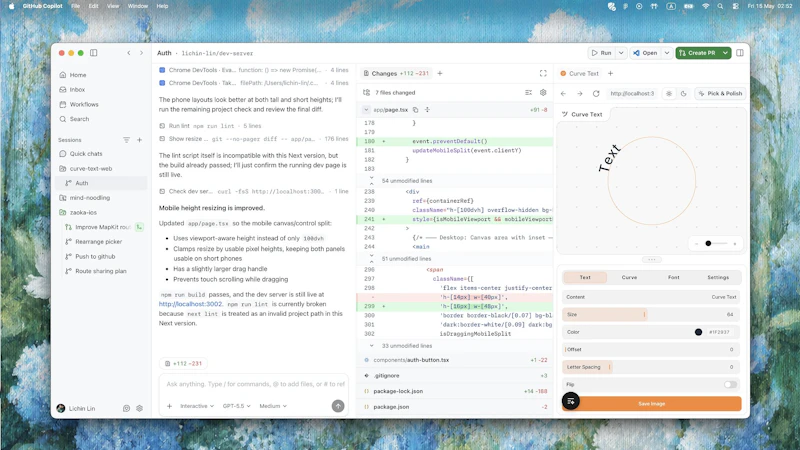Viewport: 800px width, 450px height.
Task: Open diff settings gear icon
Action: point(543,92)
